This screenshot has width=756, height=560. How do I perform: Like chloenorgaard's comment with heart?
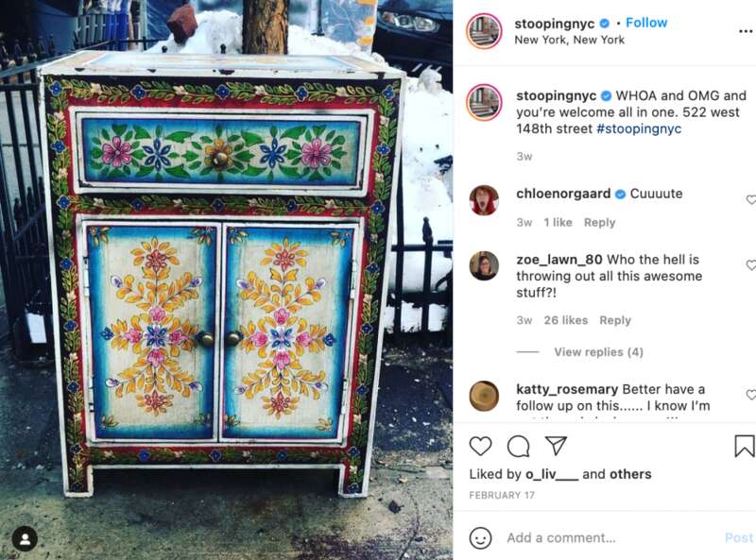point(751,199)
